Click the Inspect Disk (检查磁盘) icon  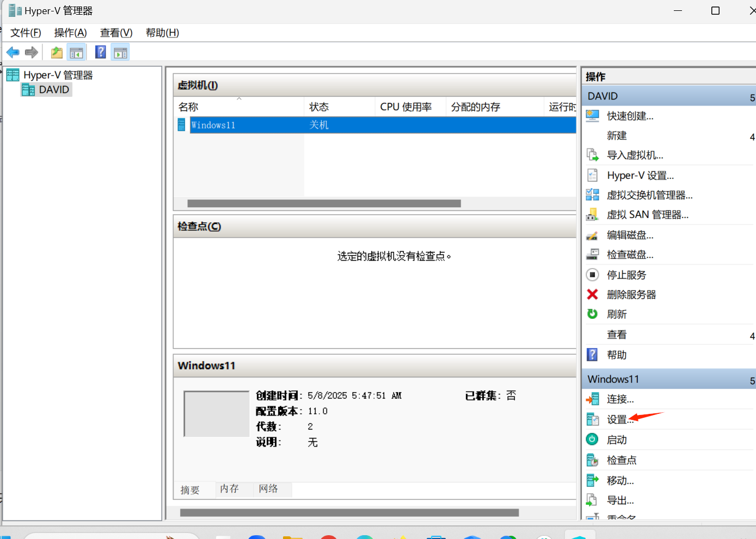(593, 254)
